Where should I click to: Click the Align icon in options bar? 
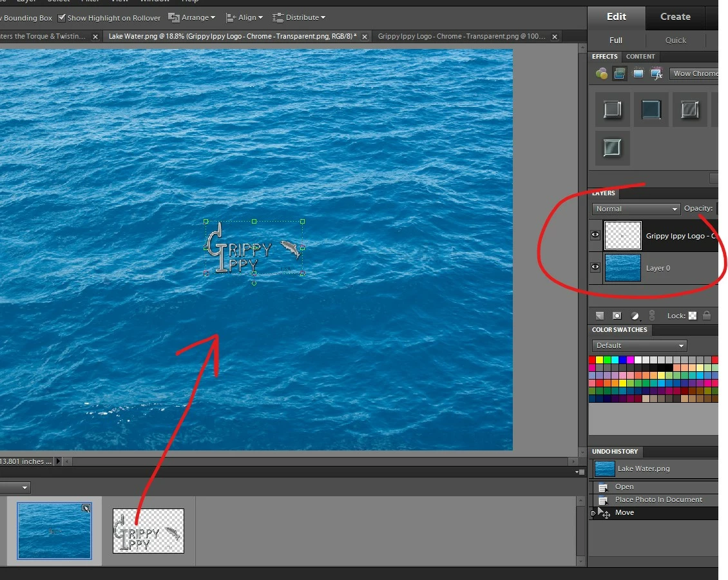click(x=230, y=17)
